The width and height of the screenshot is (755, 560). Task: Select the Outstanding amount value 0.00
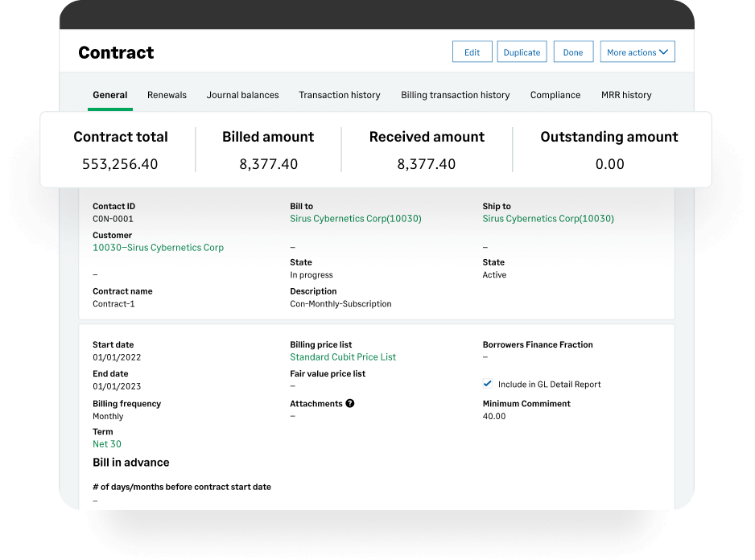tap(610, 164)
